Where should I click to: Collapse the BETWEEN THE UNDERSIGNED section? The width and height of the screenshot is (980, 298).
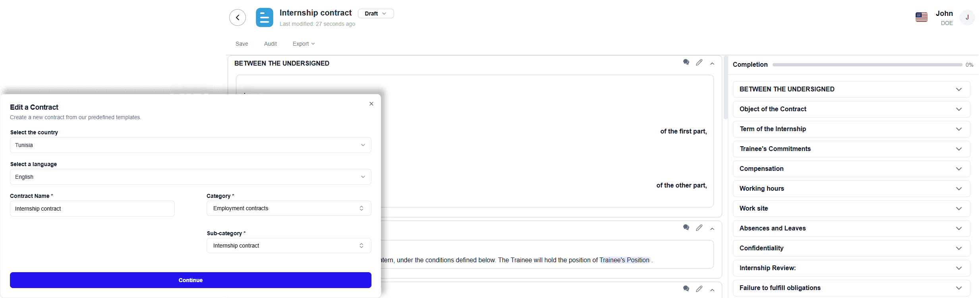pyautogui.click(x=712, y=64)
